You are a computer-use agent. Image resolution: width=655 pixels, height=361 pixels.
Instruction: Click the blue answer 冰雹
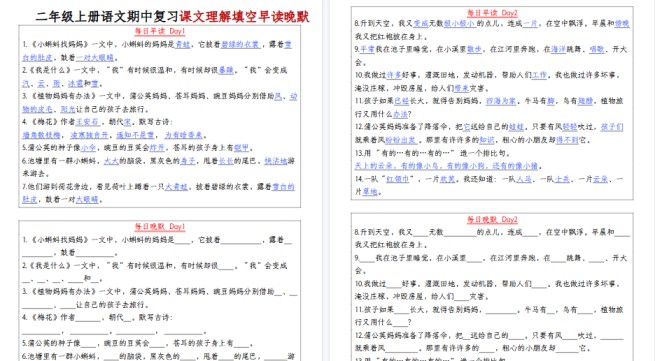click(x=76, y=83)
